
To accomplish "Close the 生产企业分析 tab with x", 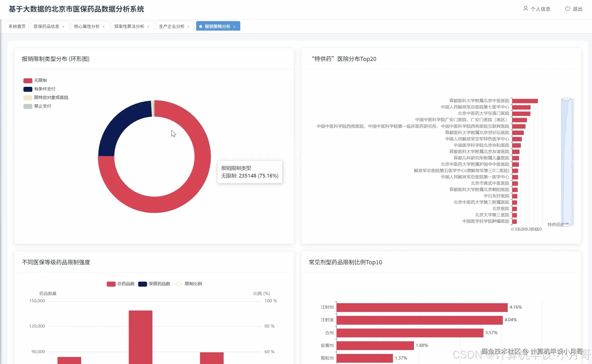I will pos(189,27).
